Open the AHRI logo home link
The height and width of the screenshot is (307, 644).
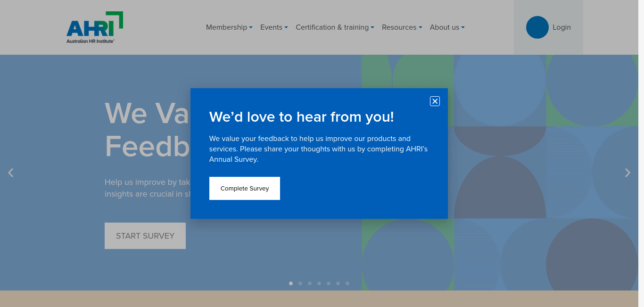(x=95, y=27)
